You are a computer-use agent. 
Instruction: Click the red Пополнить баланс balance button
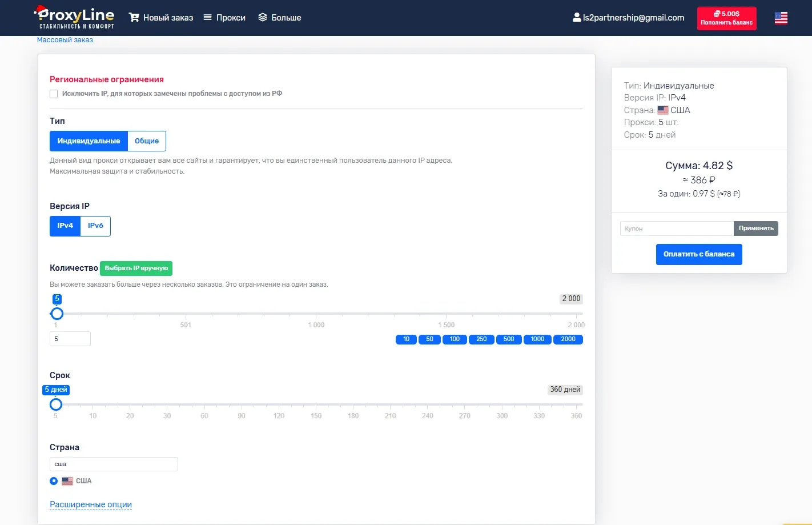click(726, 18)
